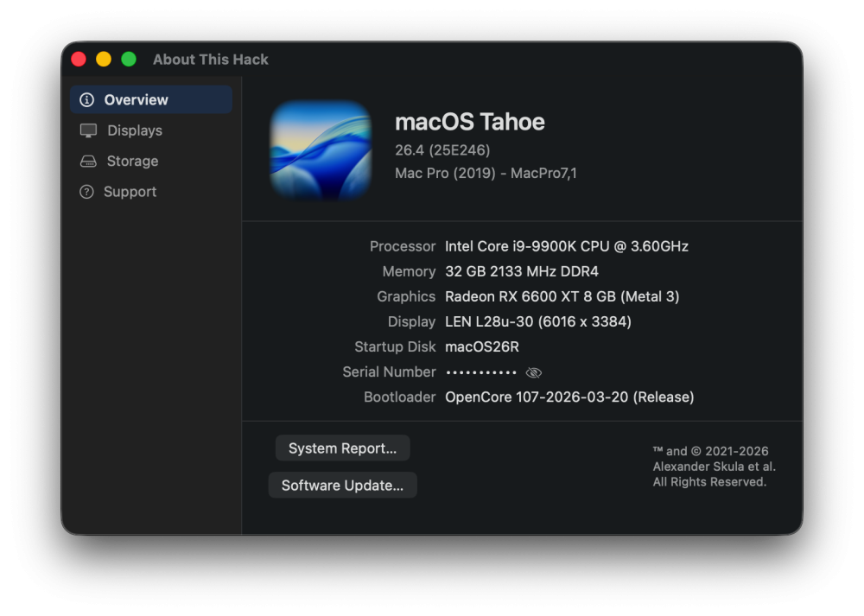
Task: Close the About This Hack window
Action: point(79,59)
